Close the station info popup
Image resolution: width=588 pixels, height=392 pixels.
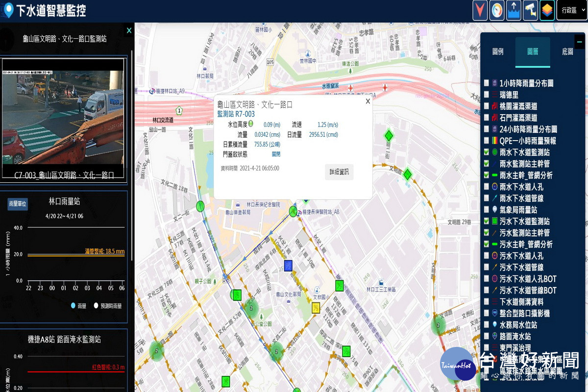(x=367, y=101)
